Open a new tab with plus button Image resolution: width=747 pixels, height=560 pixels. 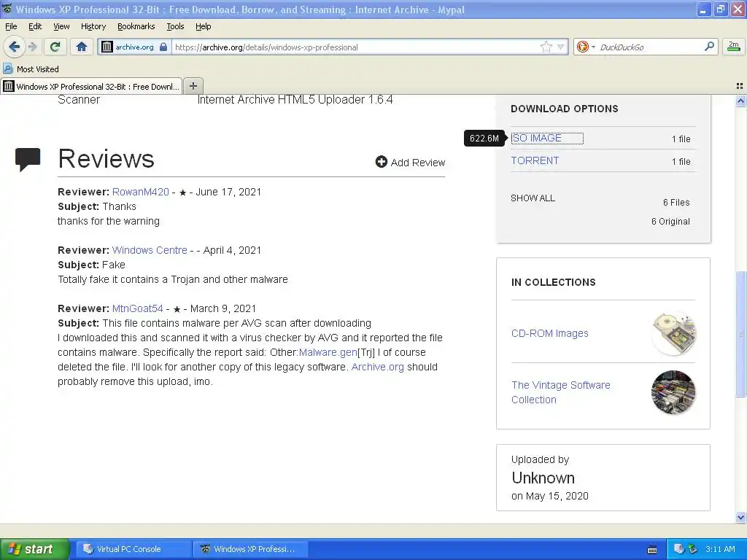click(193, 86)
